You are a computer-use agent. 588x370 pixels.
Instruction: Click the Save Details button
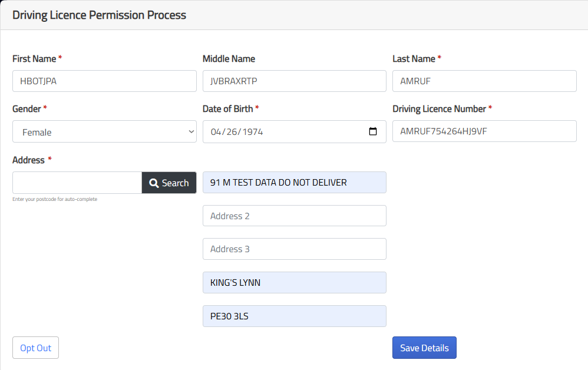(x=424, y=348)
